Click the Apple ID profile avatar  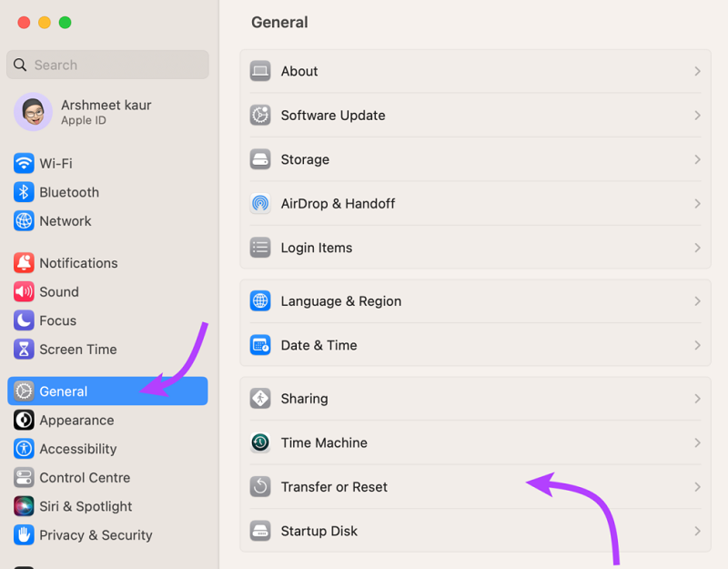click(x=33, y=112)
